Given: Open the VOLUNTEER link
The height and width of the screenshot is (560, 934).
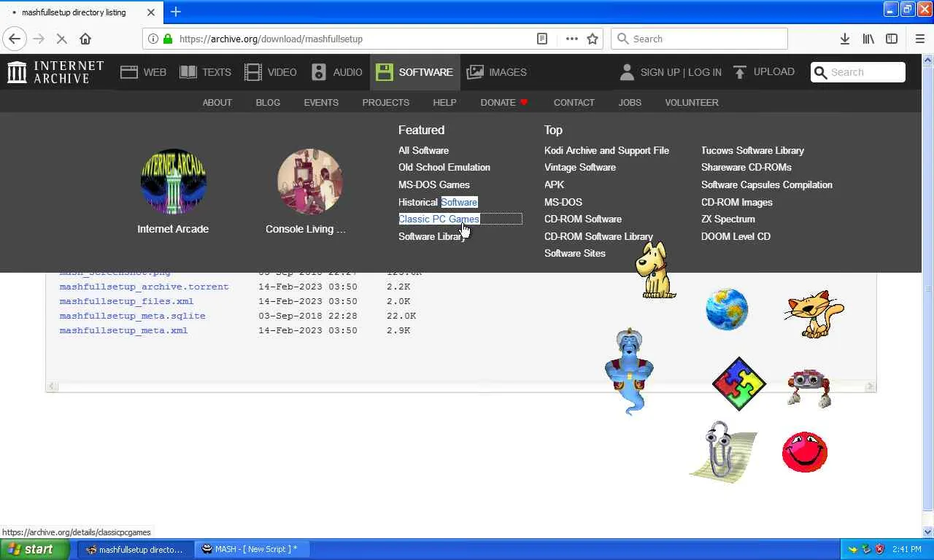Looking at the screenshot, I should (692, 102).
